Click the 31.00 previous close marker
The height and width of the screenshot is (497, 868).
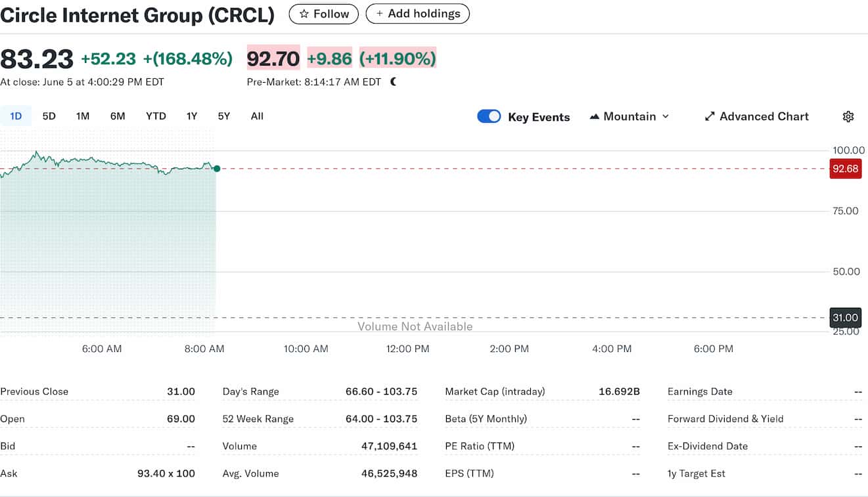pyautogui.click(x=845, y=318)
